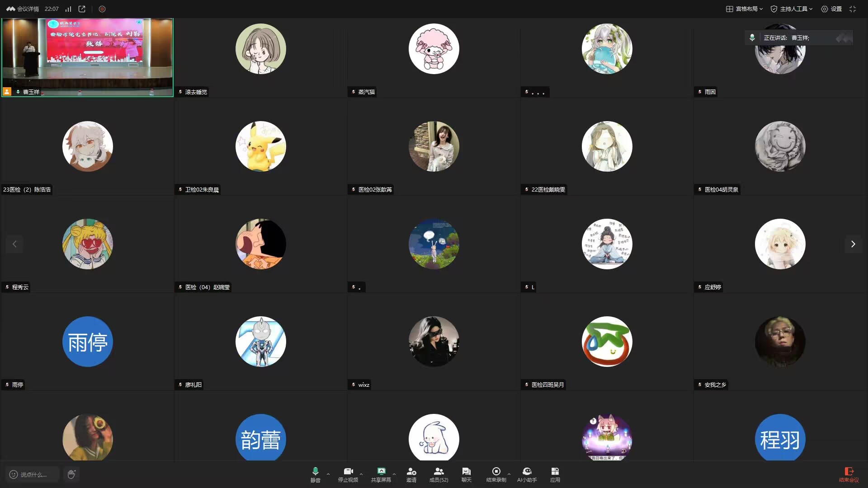Screen dimensions: 868x488
Task: Open the 成员(52) members list
Action: [x=438, y=474]
